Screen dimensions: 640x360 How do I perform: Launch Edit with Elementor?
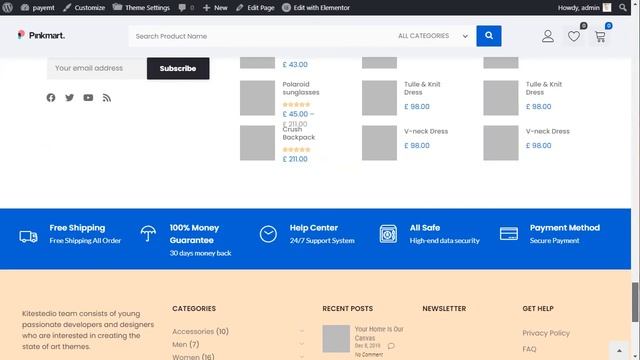[x=316, y=7]
